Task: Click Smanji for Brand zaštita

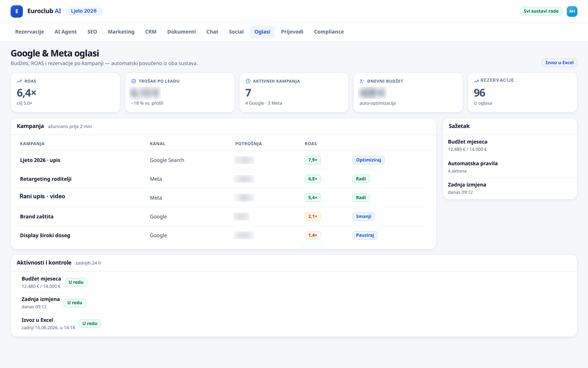Action: [x=363, y=217]
